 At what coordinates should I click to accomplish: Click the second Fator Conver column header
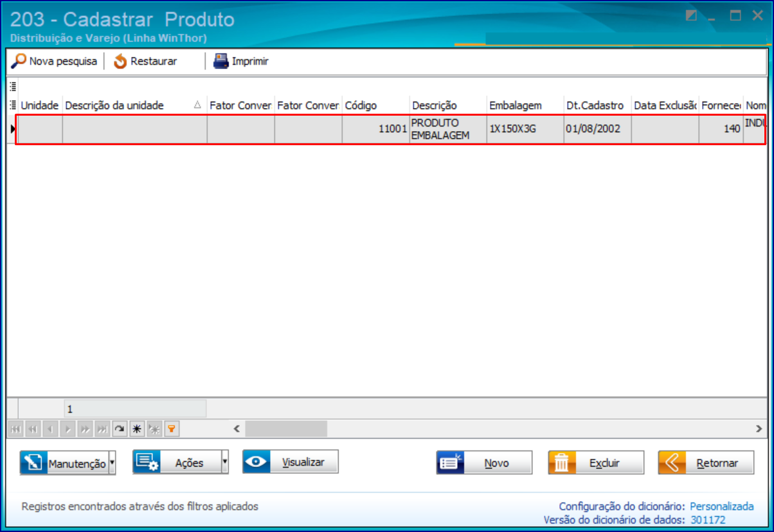pyautogui.click(x=308, y=105)
